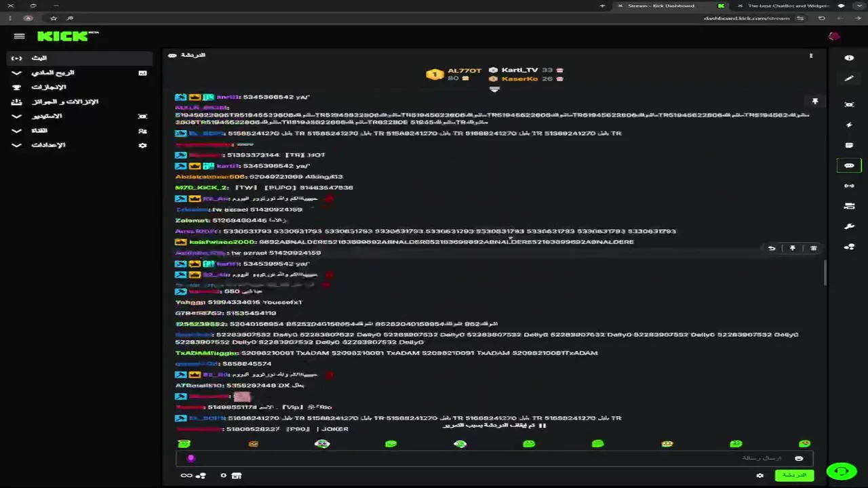The image size is (868, 488).
Task: Click the green الدردشة send button
Action: pos(794,476)
